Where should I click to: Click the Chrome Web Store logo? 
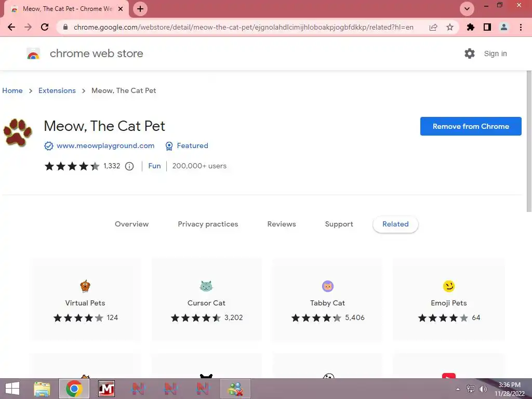33,54
